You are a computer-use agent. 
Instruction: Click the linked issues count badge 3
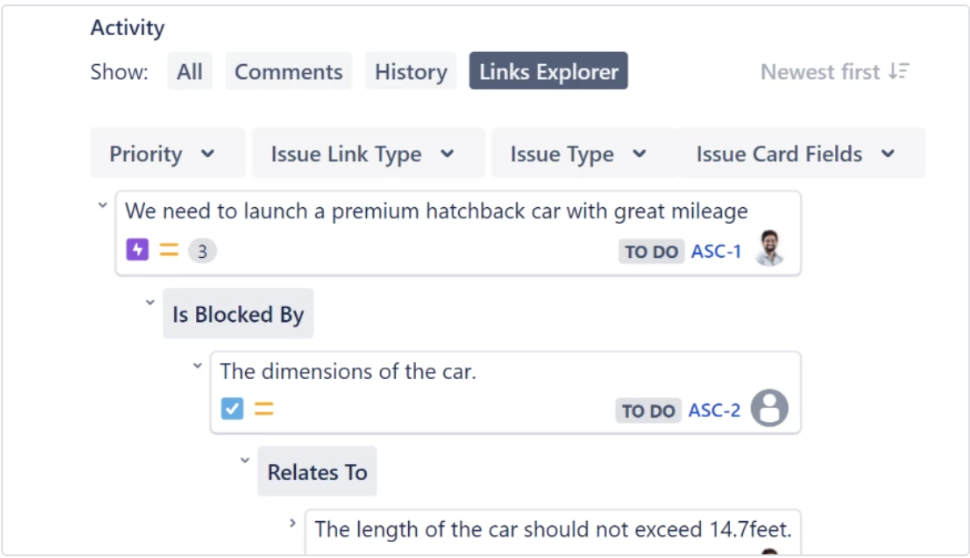pyautogui.click(x=202, y=251)
